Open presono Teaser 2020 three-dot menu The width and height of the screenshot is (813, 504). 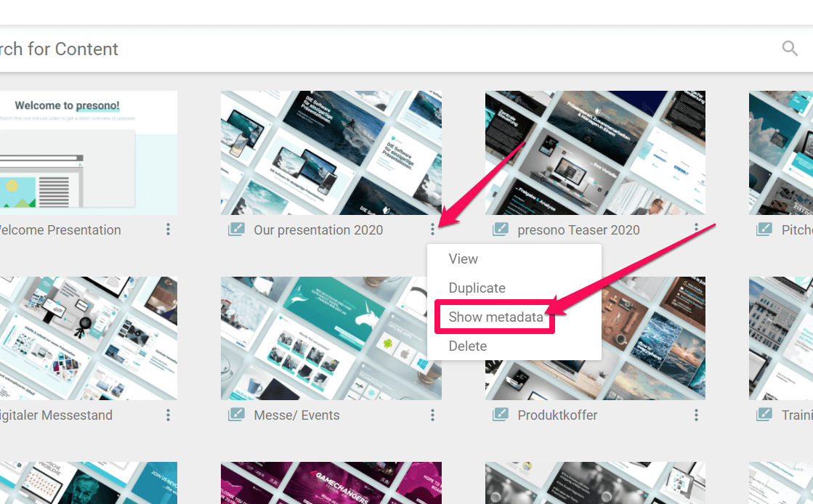click(696, 228)
